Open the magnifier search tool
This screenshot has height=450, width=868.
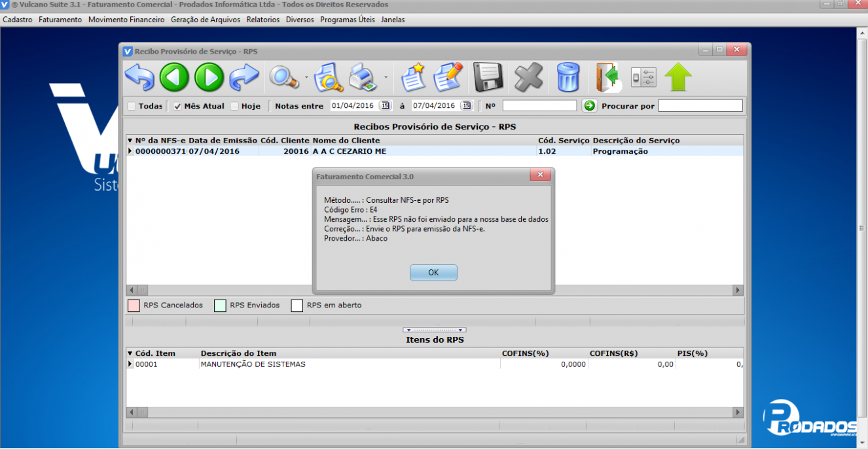click(284, 78)
